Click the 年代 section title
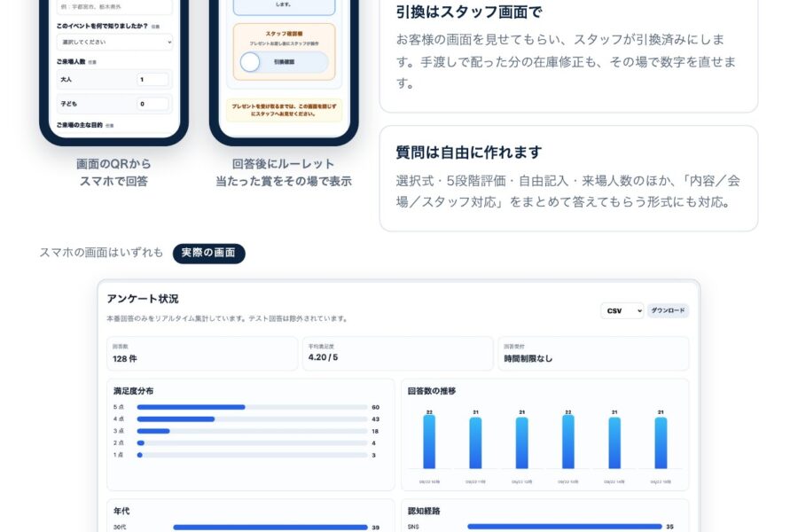The height and width of the screenshot is (532, 798). pyautogui.click(x=121, y=511)
